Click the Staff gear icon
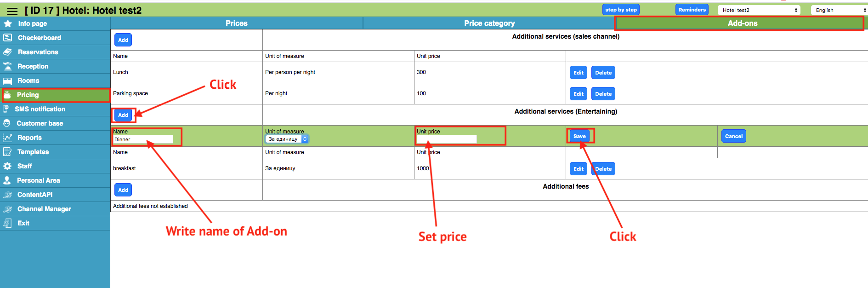 (x=7, y=166)
